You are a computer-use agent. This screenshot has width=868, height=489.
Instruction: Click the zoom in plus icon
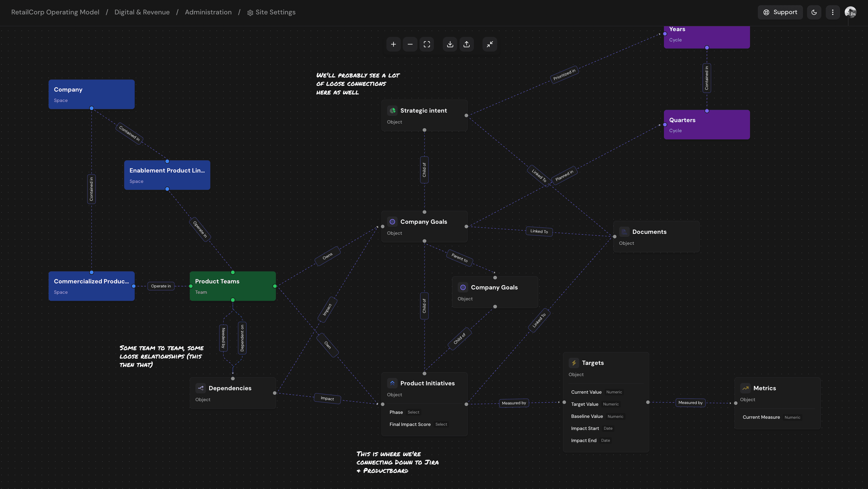tap(393, 44)
